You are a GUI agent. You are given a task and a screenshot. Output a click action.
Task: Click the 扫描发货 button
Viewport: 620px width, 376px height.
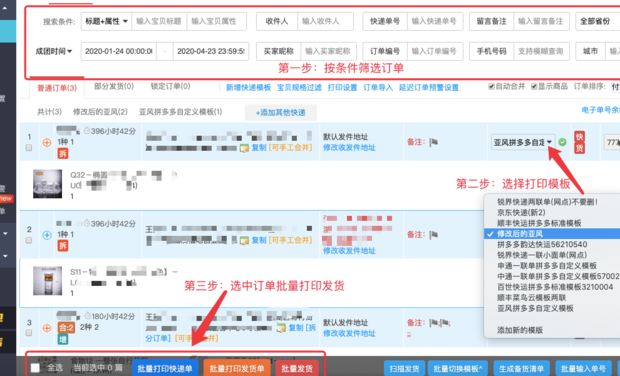(x=404, y=368)
